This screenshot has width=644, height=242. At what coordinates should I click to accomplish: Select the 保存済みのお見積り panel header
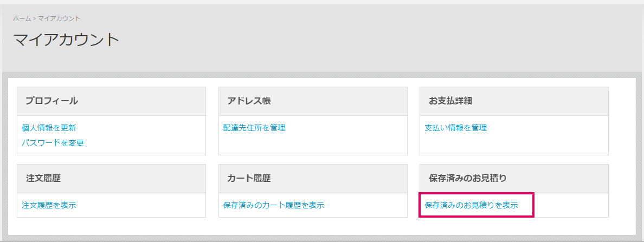pyautogui.click(x=514, y=179)
